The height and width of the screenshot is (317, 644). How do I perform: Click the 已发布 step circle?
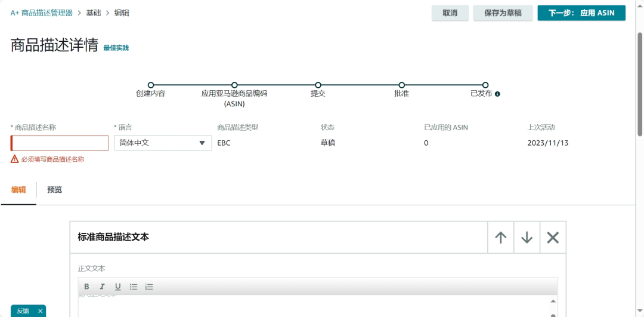point(485,85)
